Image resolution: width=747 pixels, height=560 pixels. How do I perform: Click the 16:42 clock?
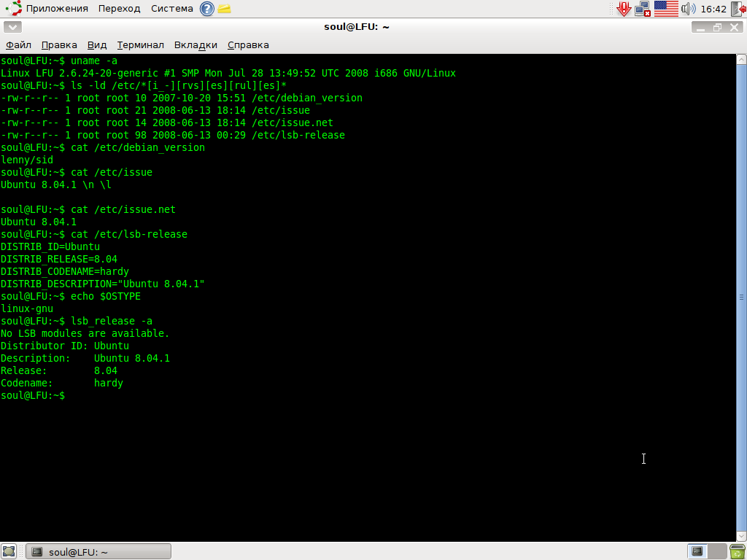(713, 9)
